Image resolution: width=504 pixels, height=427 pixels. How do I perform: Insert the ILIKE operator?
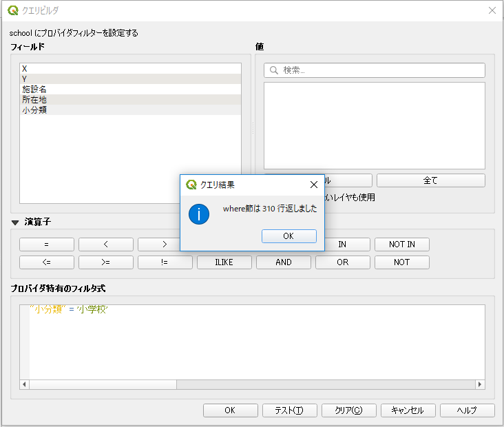(x=224, y=262)
